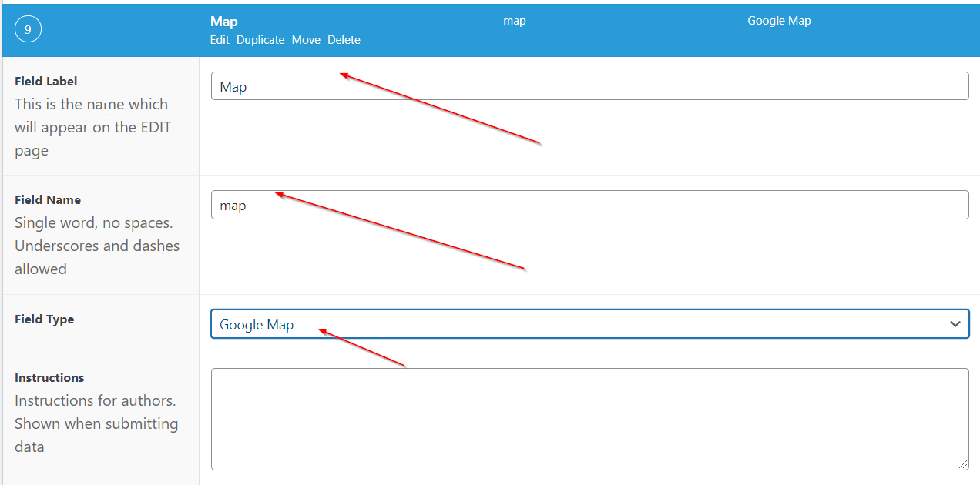980x485 pixels.
Task: Focus the Field Name input containing map
Action: click(589, 205)
